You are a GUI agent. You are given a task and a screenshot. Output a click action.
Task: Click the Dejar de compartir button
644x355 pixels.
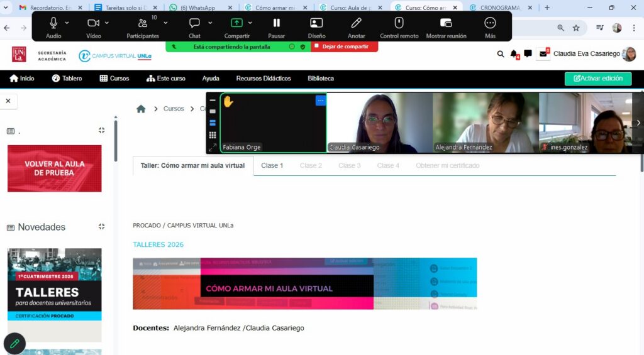coord(345,46)
